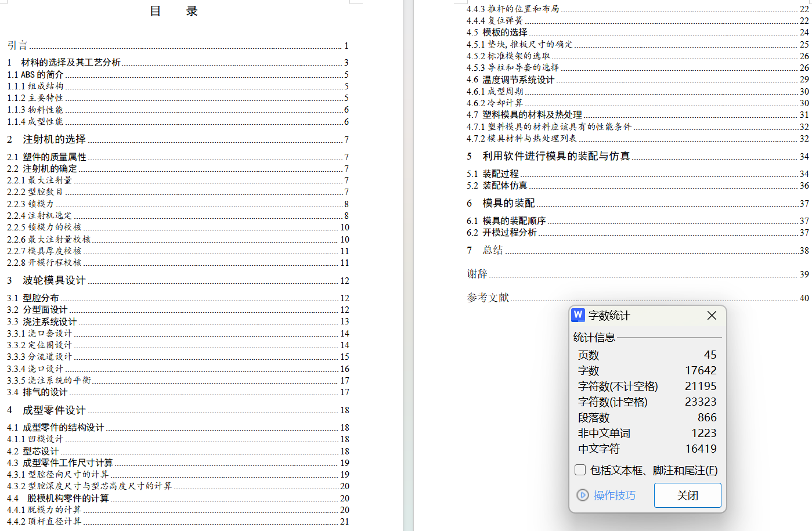Click entry 2.1 塑件的质量属性
The width and height of the screenshot is (812, 531).
coord(178,157)
